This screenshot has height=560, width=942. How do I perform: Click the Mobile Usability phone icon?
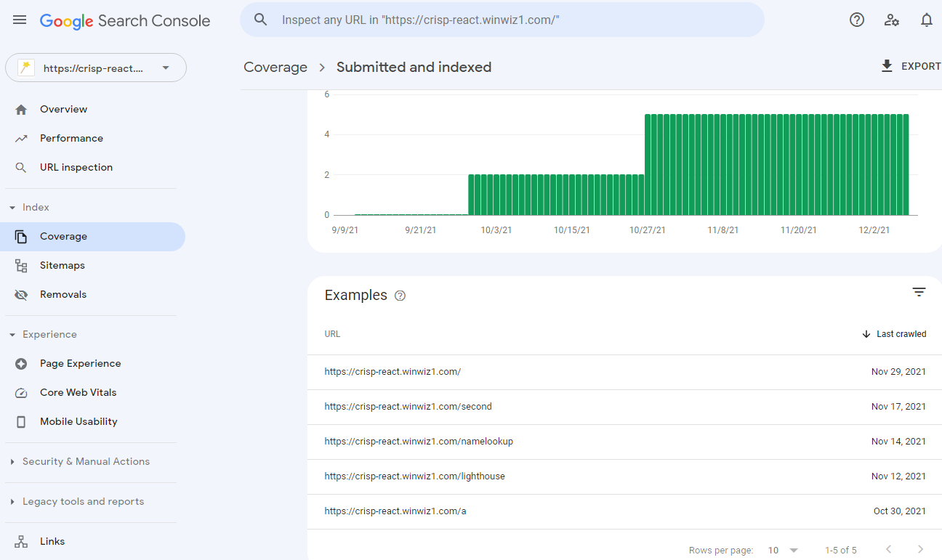(21, 422)
